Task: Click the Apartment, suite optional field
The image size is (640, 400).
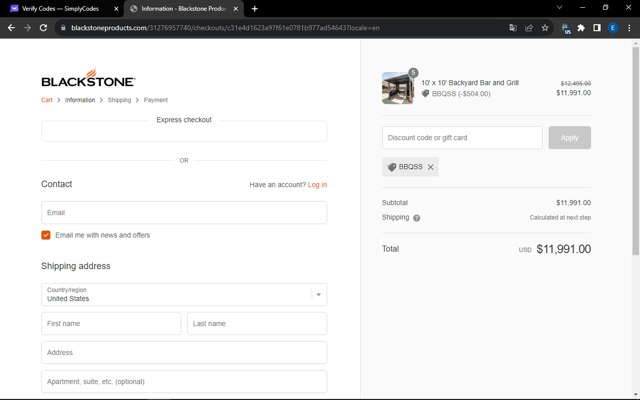Action: 184,382
